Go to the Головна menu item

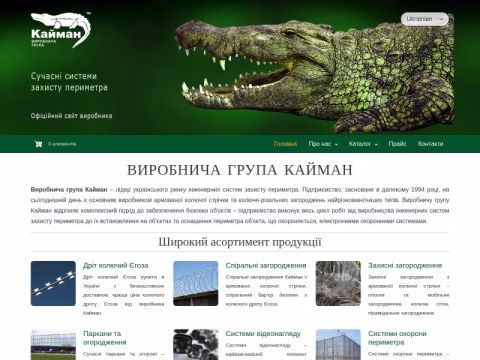point(285,144)
